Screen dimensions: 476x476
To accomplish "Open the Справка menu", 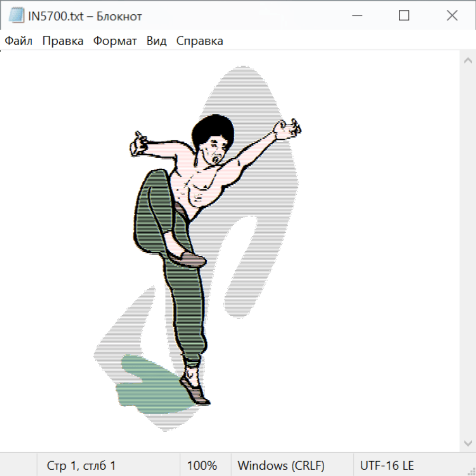I will coord(199,41).
